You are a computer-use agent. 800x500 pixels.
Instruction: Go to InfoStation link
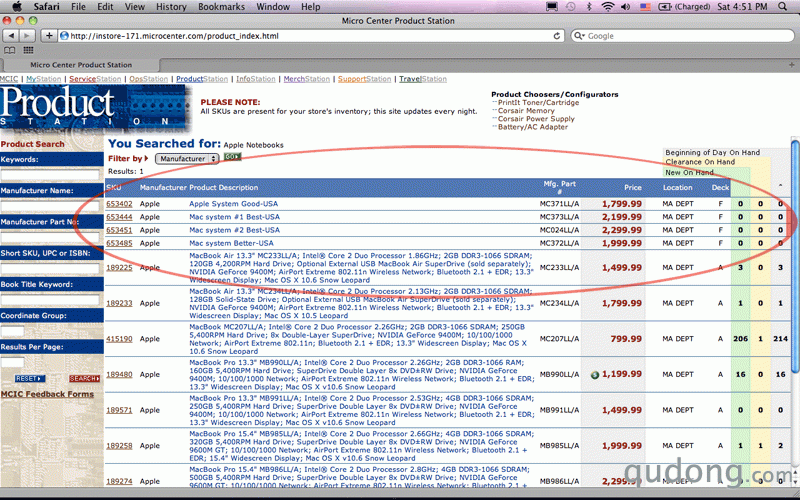(256, 79)
